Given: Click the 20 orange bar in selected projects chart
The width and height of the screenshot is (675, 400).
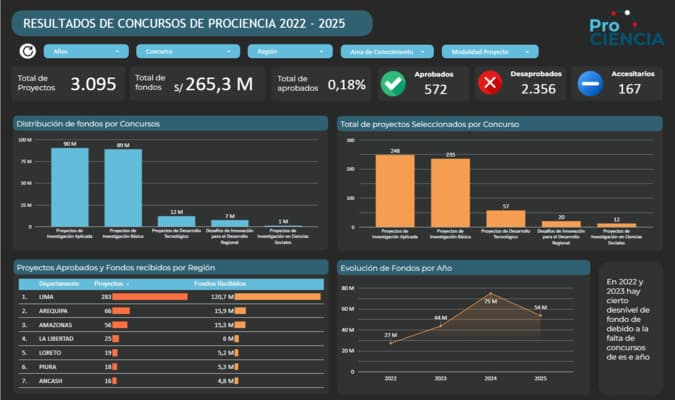Looking at the screenshot, I should tap(561, 224).
